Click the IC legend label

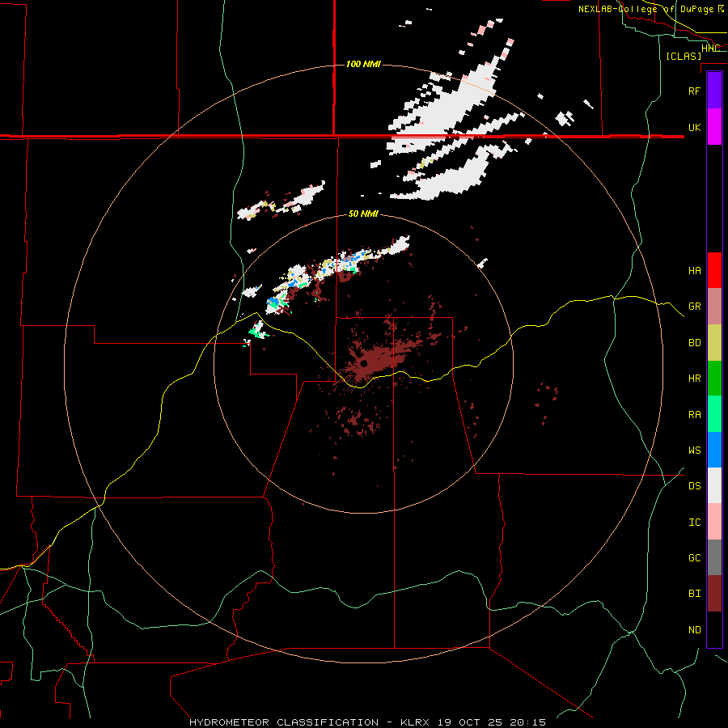[695, 523]
